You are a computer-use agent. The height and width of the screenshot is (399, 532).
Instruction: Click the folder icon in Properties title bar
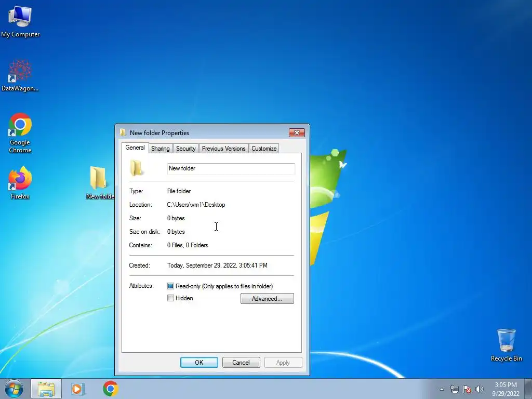point(123,132)
